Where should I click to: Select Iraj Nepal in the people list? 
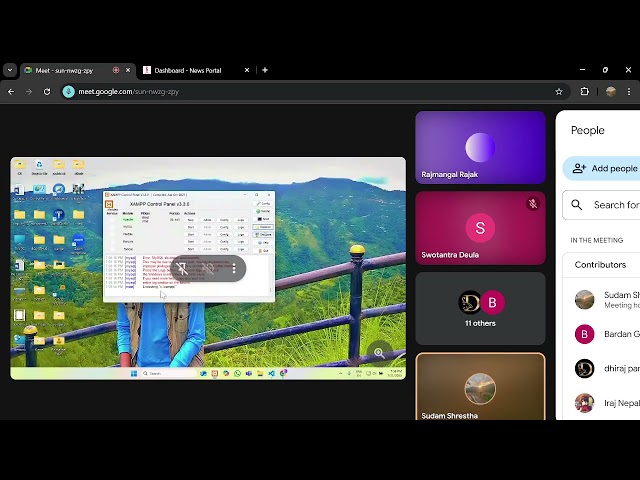click(601, 403)
